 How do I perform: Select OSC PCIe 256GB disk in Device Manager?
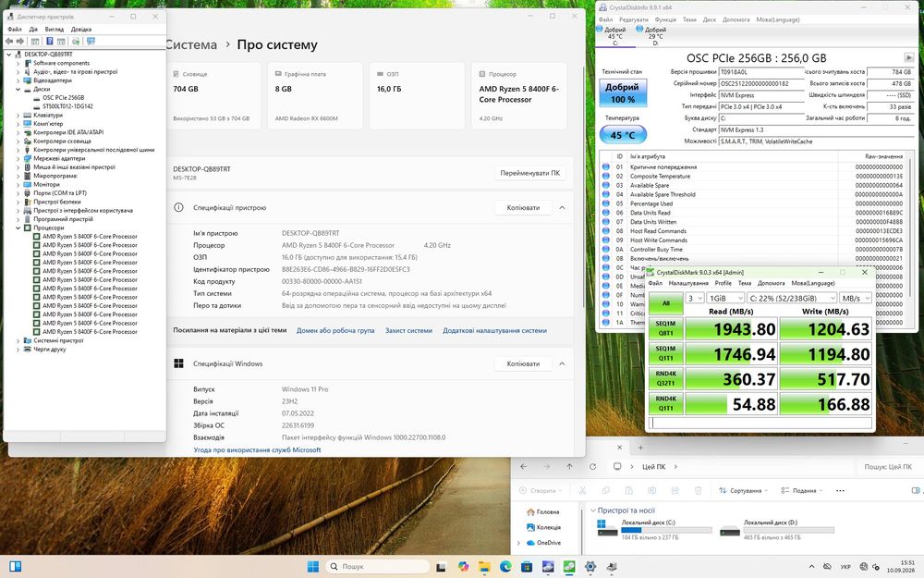[63, 98]
